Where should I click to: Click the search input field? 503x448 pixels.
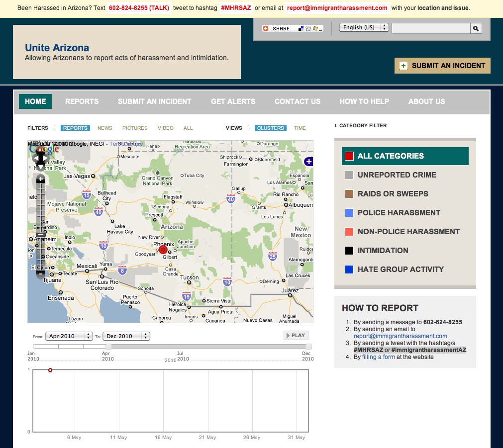(431, 28)
